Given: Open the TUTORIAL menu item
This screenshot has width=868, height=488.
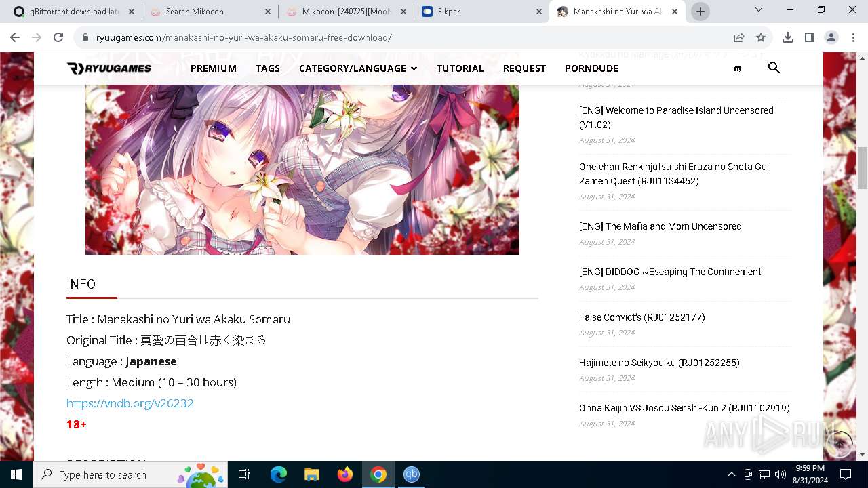Looking at the screenshot, I should pos(460,68).
